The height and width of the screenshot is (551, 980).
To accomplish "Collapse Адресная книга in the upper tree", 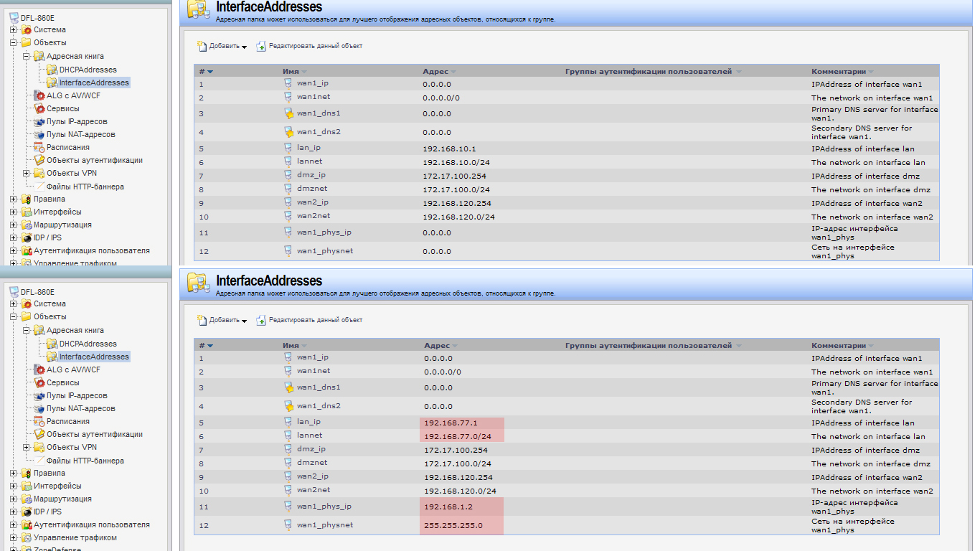I will click(27, 56).
